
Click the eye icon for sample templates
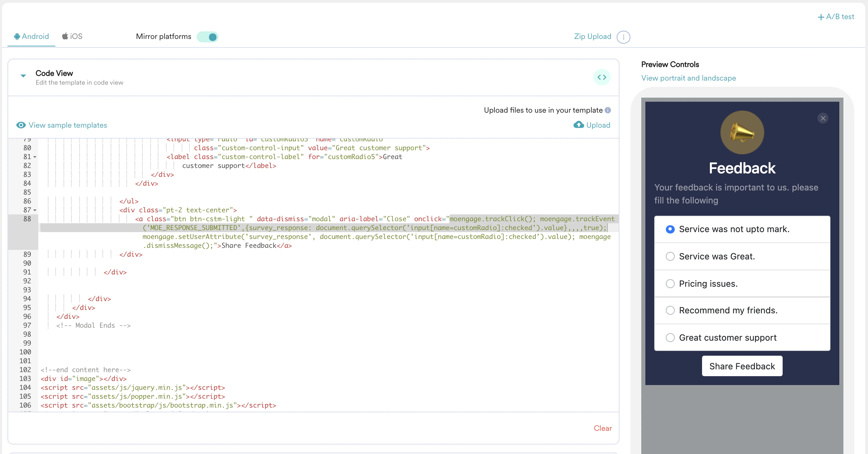[x=21, y=125]
